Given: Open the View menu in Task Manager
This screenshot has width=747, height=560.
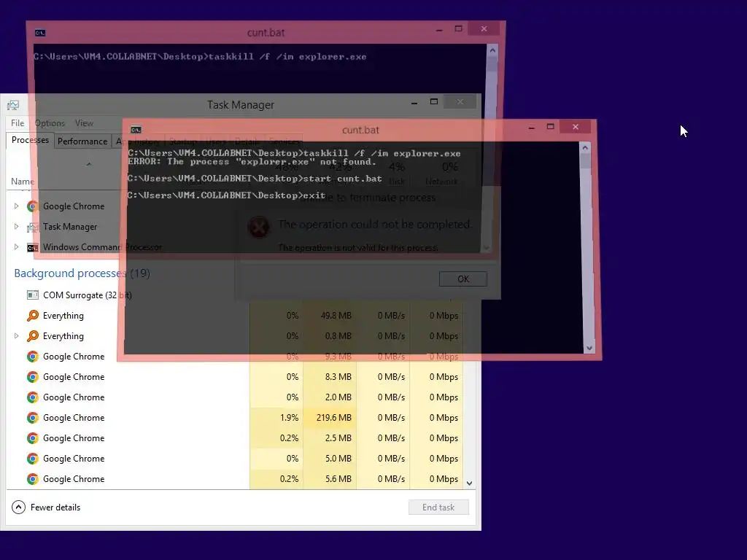Looking at the screenshot, I should pyautogui.click(x=84, y=123).
